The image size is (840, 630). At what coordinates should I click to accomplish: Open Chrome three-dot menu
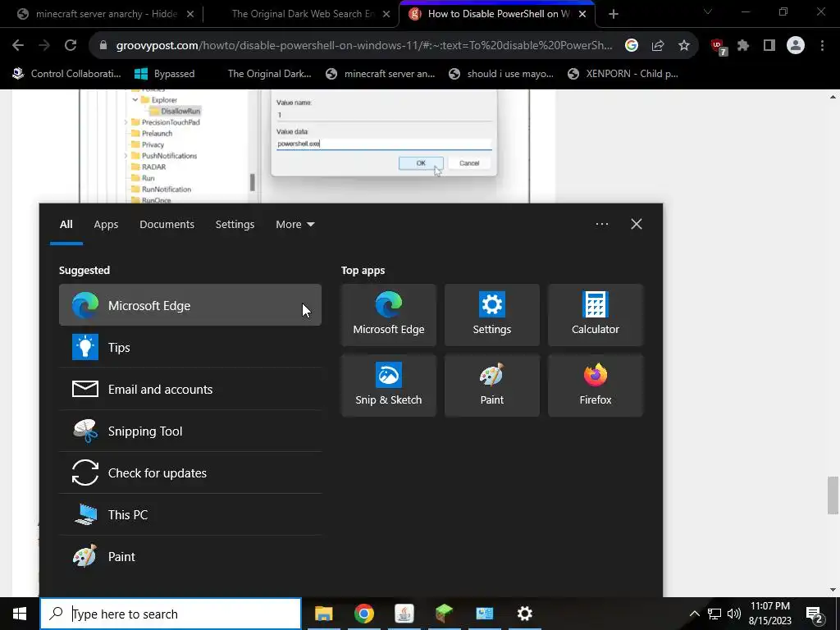[x=822, y=46]
